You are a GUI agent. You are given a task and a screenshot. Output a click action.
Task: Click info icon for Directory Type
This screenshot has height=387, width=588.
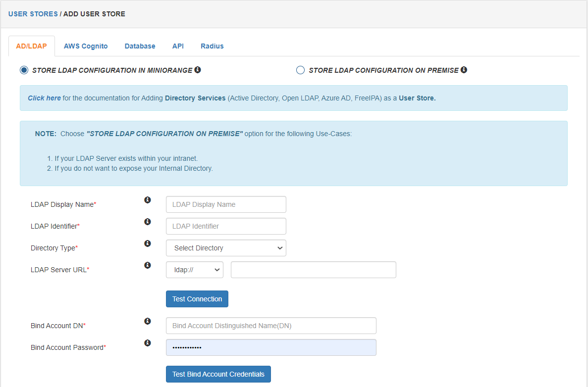(x=147, y=243)
